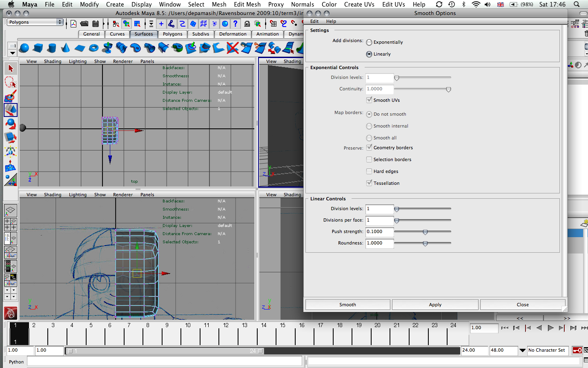
Task: Switch to the Curves shelf tab
Action: [117, 34]
